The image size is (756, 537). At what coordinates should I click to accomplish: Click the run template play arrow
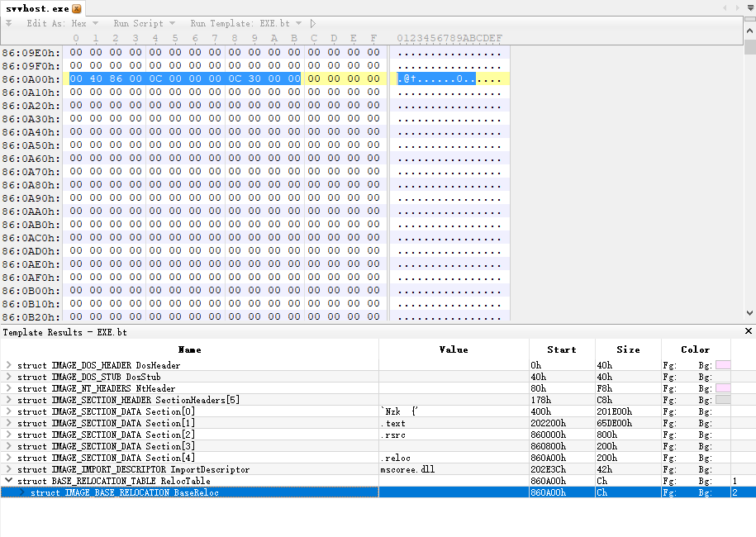pos(313,23)
